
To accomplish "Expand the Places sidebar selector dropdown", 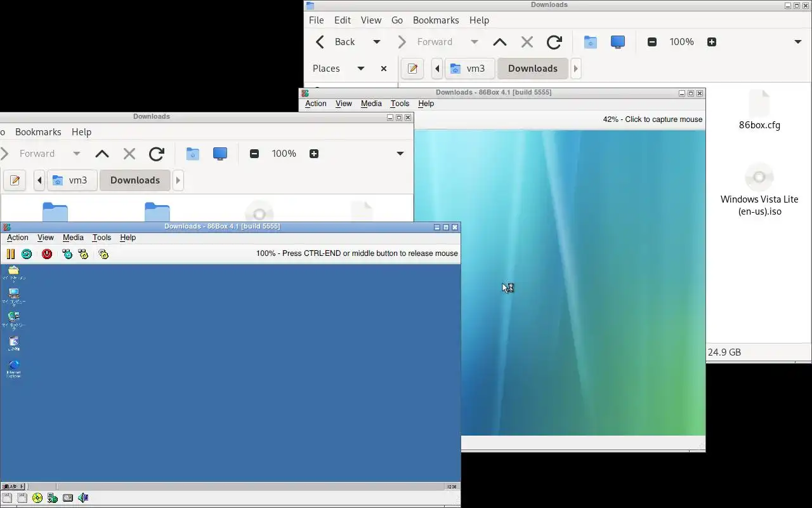I will point(361,69).
